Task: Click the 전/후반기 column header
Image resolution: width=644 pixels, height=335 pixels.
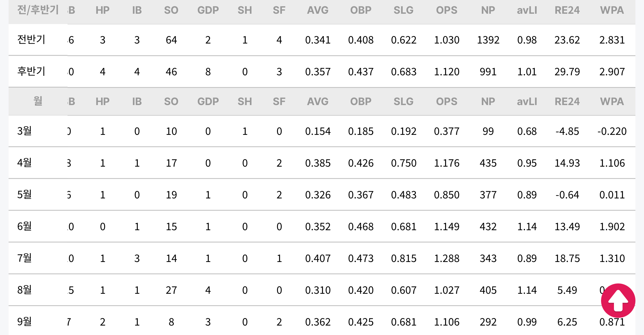Action: [38, 10]
